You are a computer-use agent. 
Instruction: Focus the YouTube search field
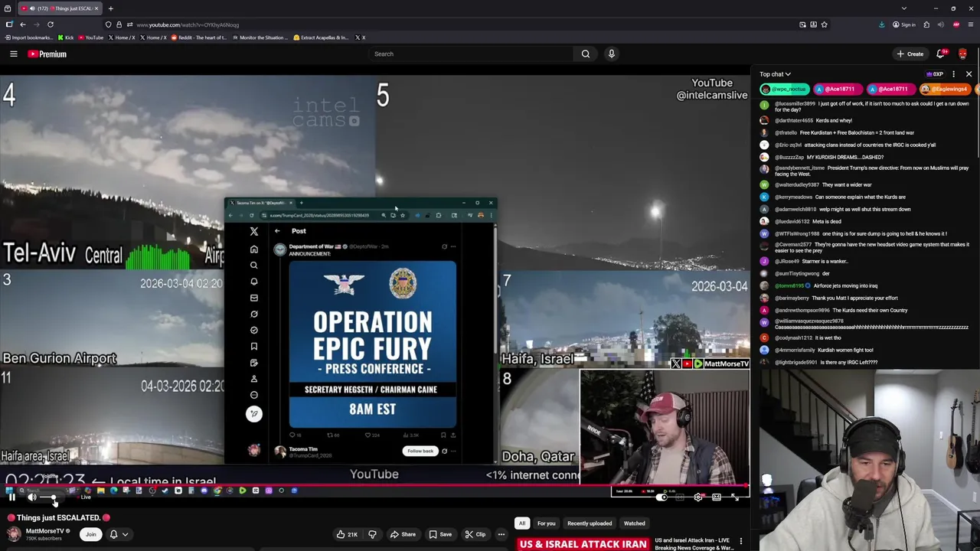click(471, 54)
